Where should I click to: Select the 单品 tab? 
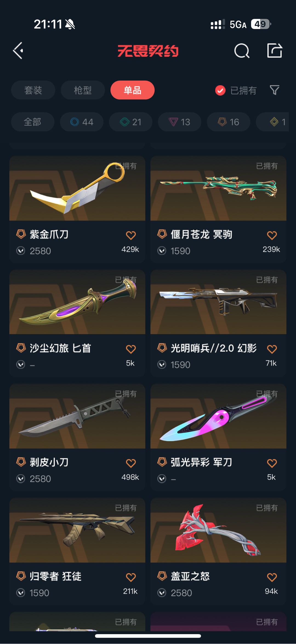pos(132,90)
